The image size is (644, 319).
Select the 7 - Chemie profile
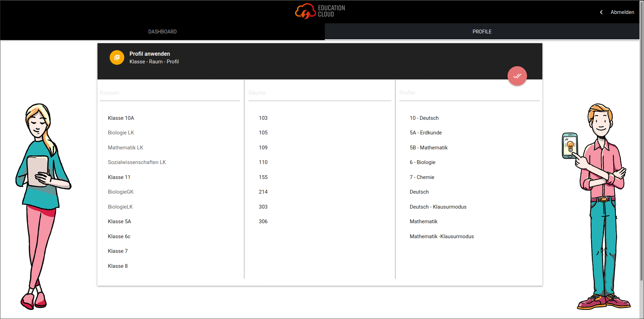click(422, 177)
